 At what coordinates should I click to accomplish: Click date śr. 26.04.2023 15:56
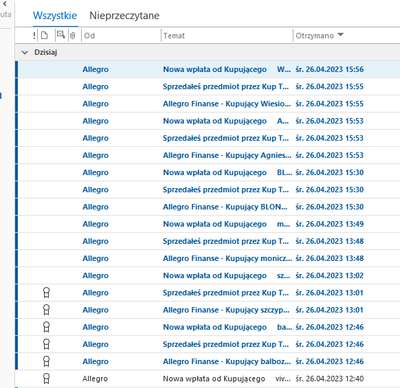[x=330, y=69]
